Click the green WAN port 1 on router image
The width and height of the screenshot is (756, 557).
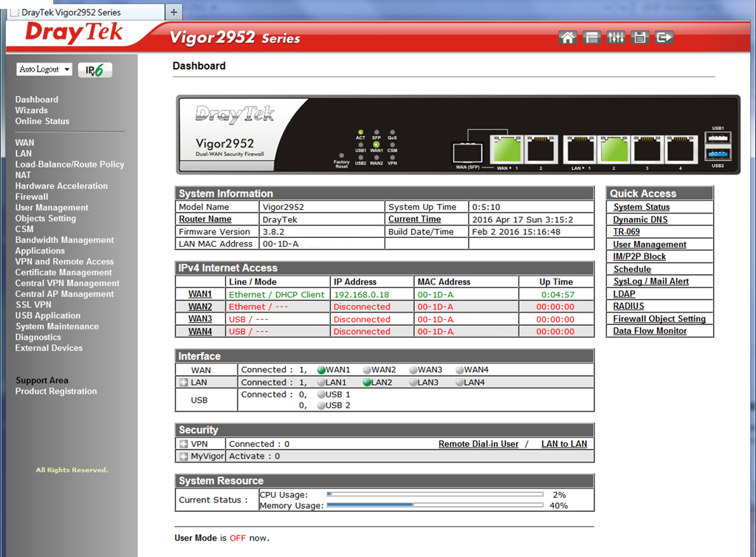tap(506, 149)
